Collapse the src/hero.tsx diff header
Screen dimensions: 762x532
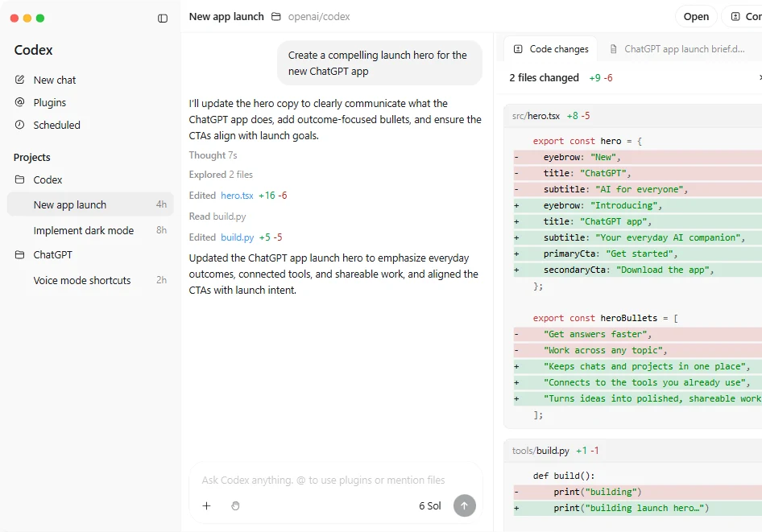[633, 116]
